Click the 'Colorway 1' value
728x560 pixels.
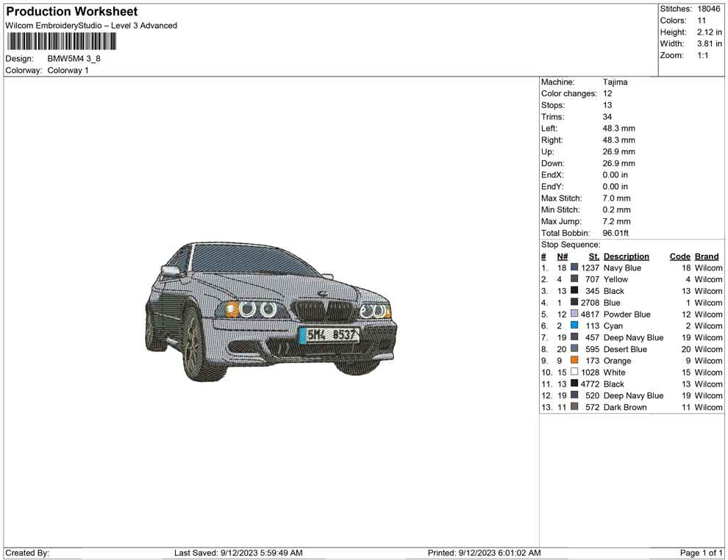tap(68, 71)
